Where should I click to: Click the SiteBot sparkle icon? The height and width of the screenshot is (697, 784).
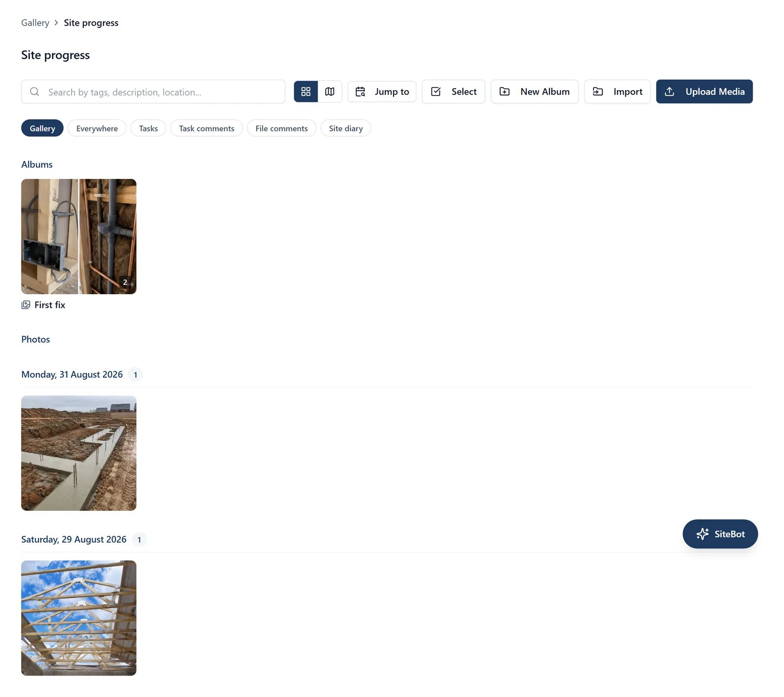tap(703, 534)
